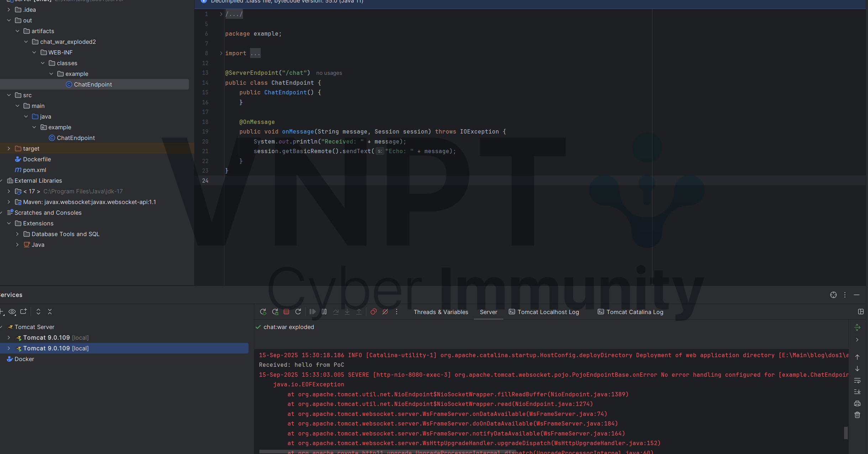This screenshot has height=454, width=868.
Task: Open the Tomcat Catalina Log tab
Action: 630,312
